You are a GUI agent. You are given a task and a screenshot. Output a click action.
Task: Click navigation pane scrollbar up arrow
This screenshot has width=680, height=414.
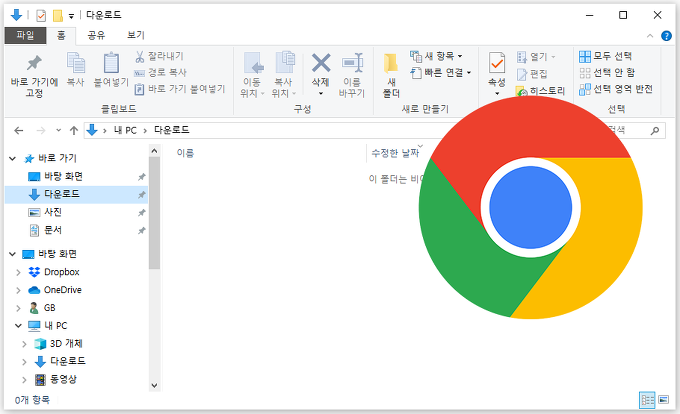[x=154, y=151]
